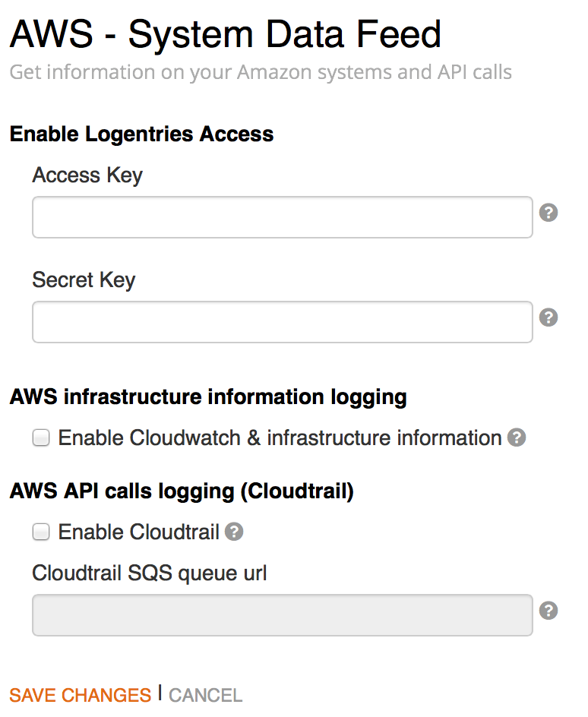Click the "Secret Key" field label
This screenshot has height=717, width=588.
click(x=84, y=280)
